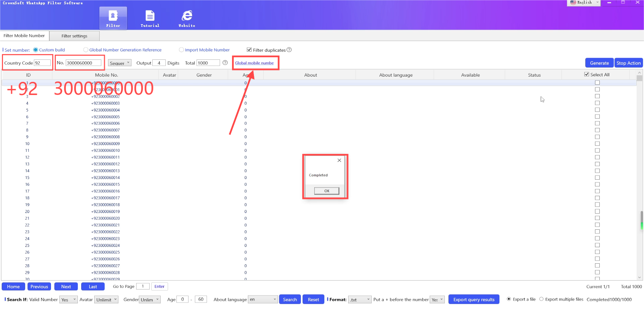Click Export query results button
Screen dimensions: 644x312
(474, 300)
